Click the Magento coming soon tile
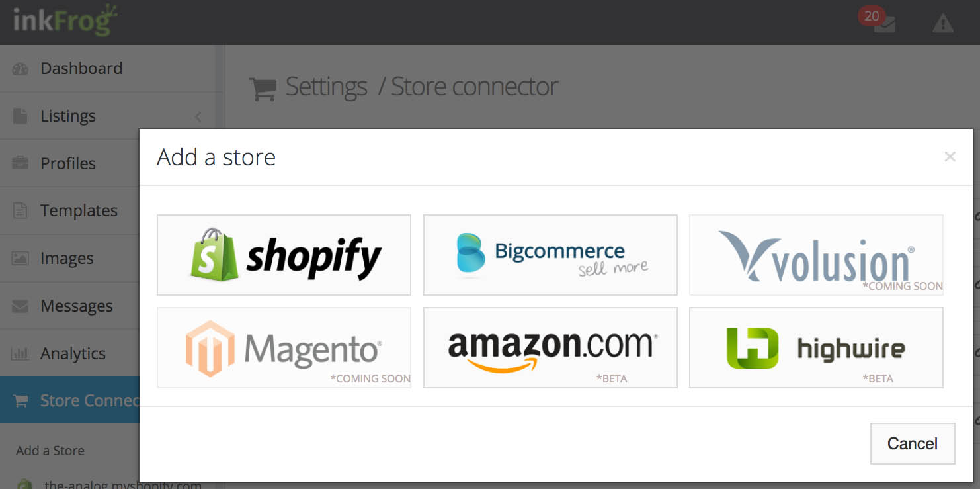The width and height of the screenshot is (980, 489). coord(284,347)
